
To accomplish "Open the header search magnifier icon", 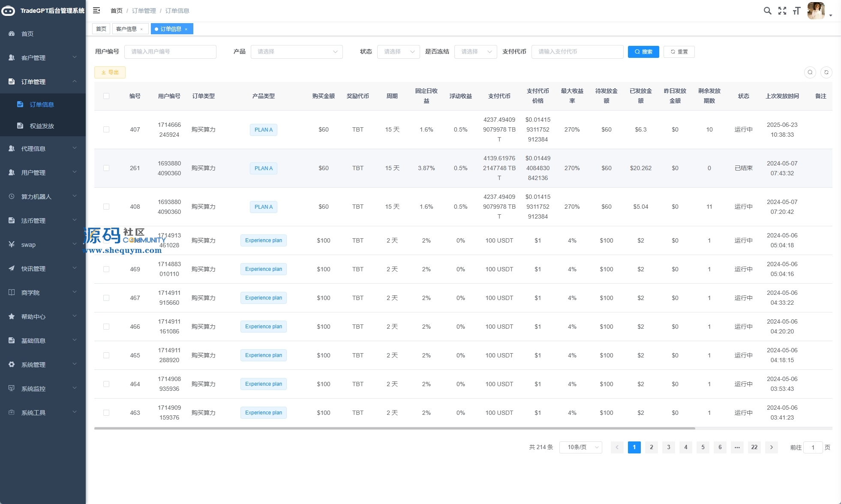I will 767,11.
